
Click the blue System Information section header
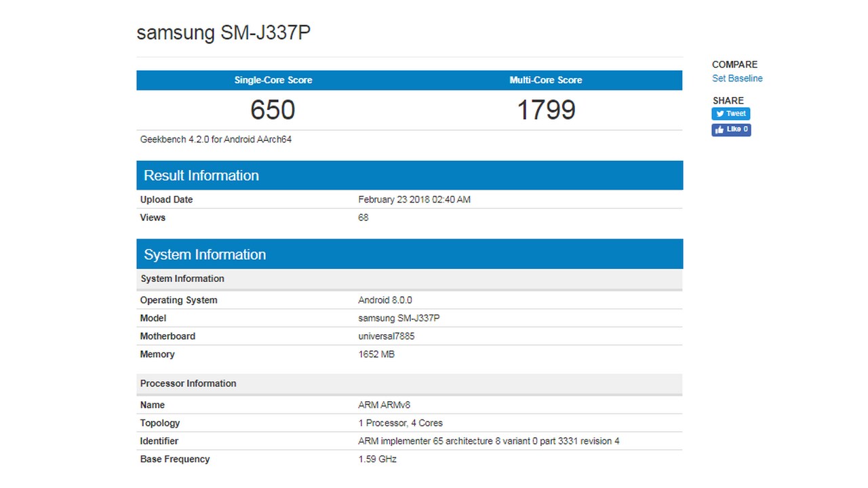point(410,254)
